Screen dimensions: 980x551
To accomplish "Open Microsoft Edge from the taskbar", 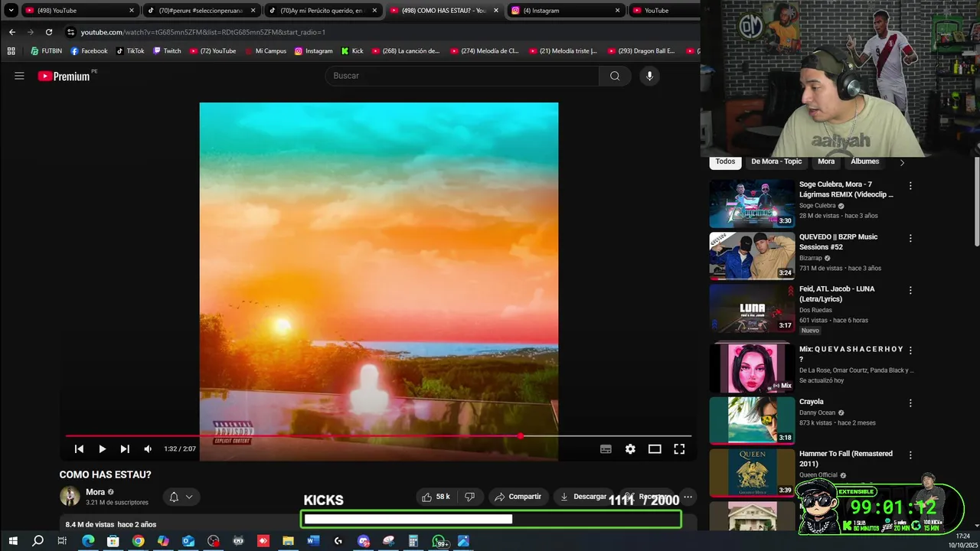I will (88, 541).
